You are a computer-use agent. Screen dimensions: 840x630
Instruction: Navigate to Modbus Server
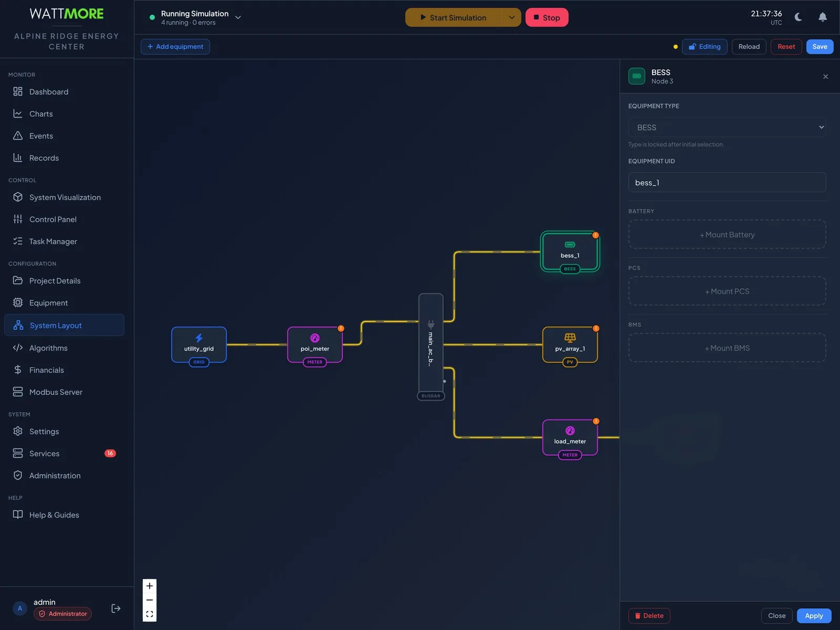click(64, 392)
